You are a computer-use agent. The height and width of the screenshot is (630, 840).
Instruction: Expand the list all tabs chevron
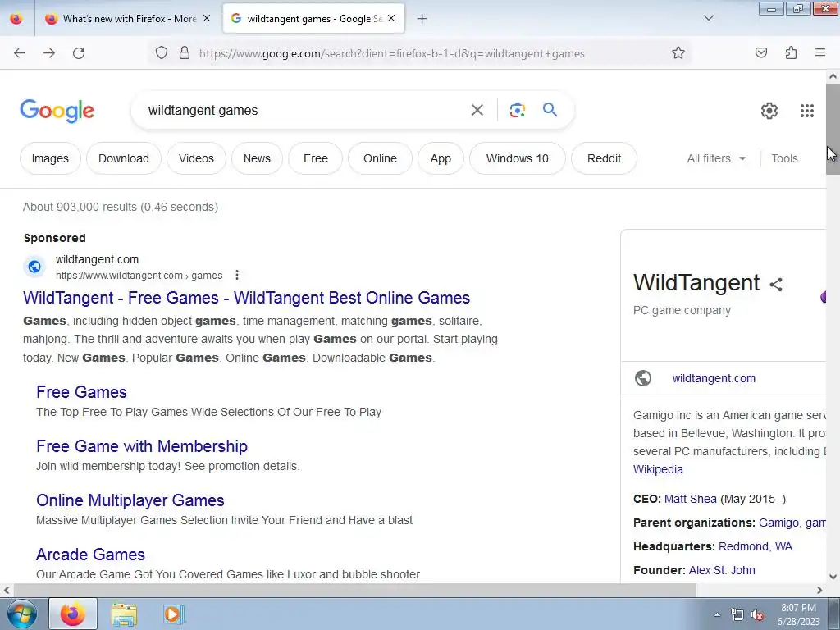pos(708,18)
